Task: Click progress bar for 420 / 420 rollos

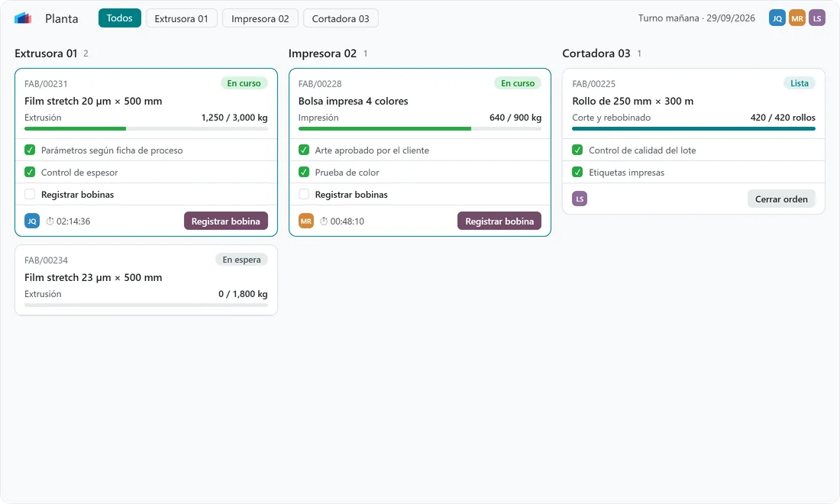Action: click(x=693, y=128)
